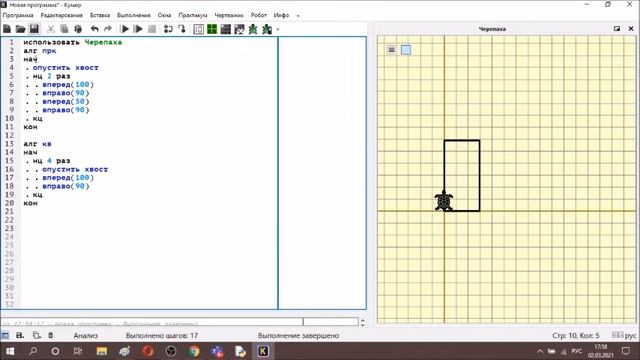The height and width of the screenshot is (360, 640).
Task: Open Chrome from the taskbar
Action: [x=194, y=351]
